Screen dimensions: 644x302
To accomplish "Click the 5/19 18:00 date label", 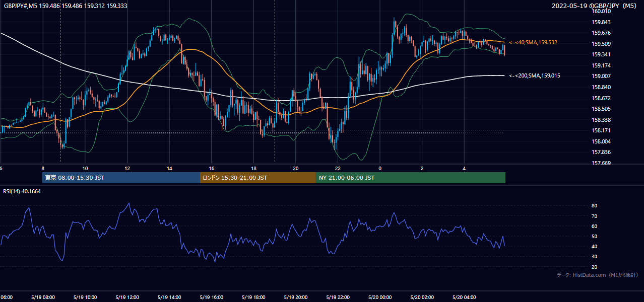I will point(253,297).
